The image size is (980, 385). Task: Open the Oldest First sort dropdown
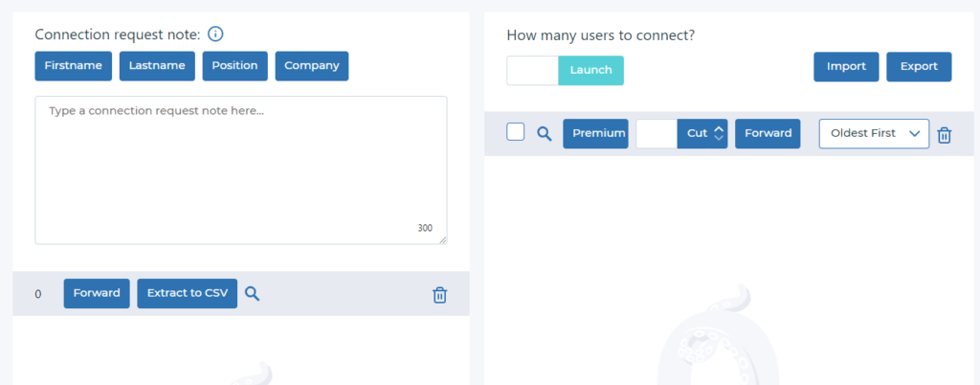pyautogui.click(x=874, y=133)
